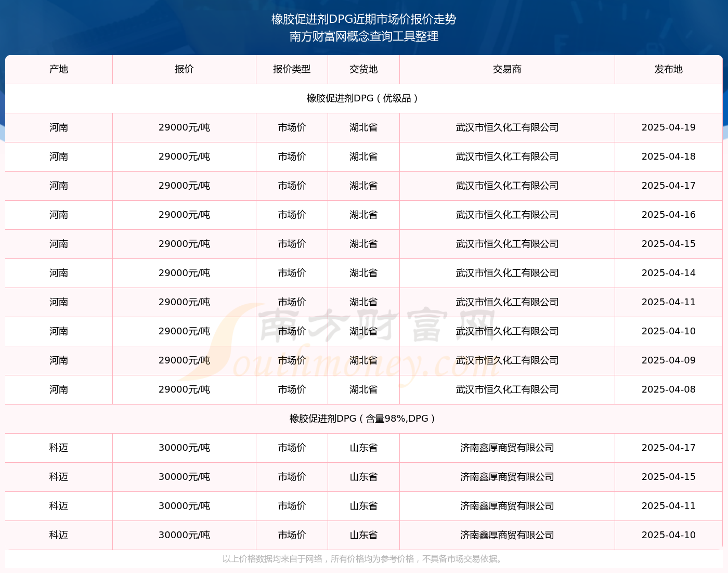Click 河南 in the 2025-04-18 row
Viewport: 728px width, 573px height.
59,157
